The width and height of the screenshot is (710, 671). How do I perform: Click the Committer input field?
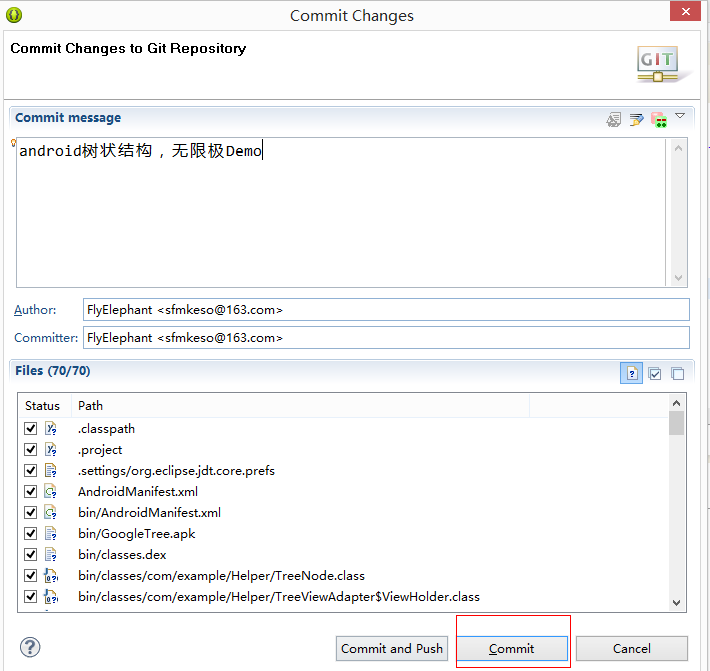[x=386, y=338]
